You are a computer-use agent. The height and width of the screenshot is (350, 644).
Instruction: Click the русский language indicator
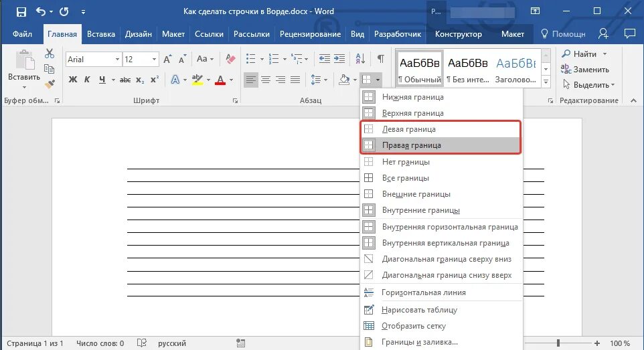172,343
